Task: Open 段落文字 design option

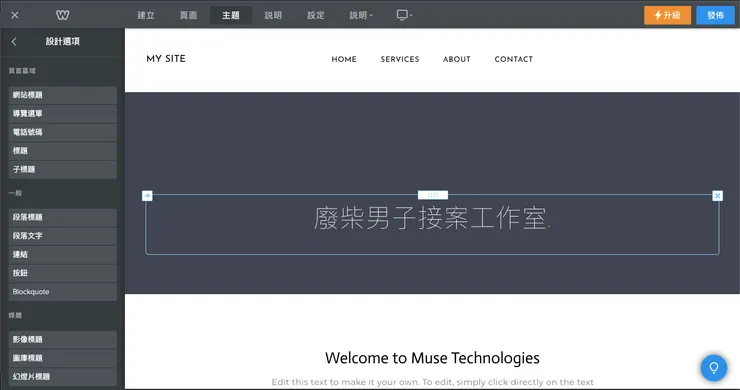Action: click(x=62, y=236)
